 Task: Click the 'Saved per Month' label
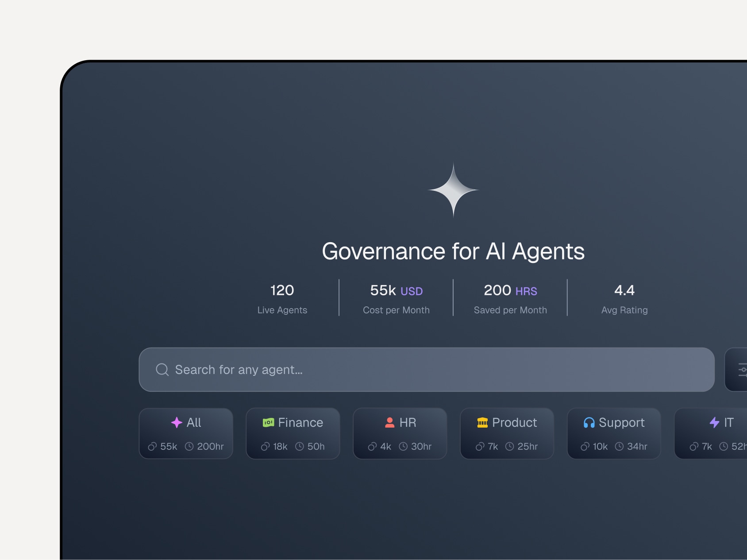pos(510,310)
